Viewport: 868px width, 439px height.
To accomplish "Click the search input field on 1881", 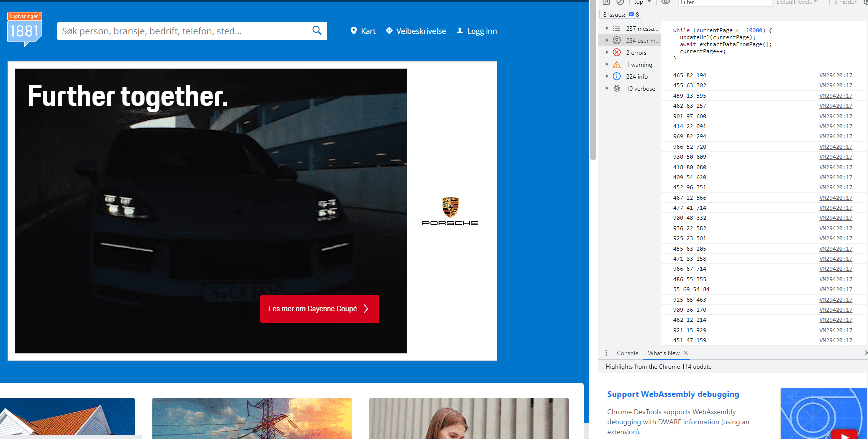I will coord(183,31).
